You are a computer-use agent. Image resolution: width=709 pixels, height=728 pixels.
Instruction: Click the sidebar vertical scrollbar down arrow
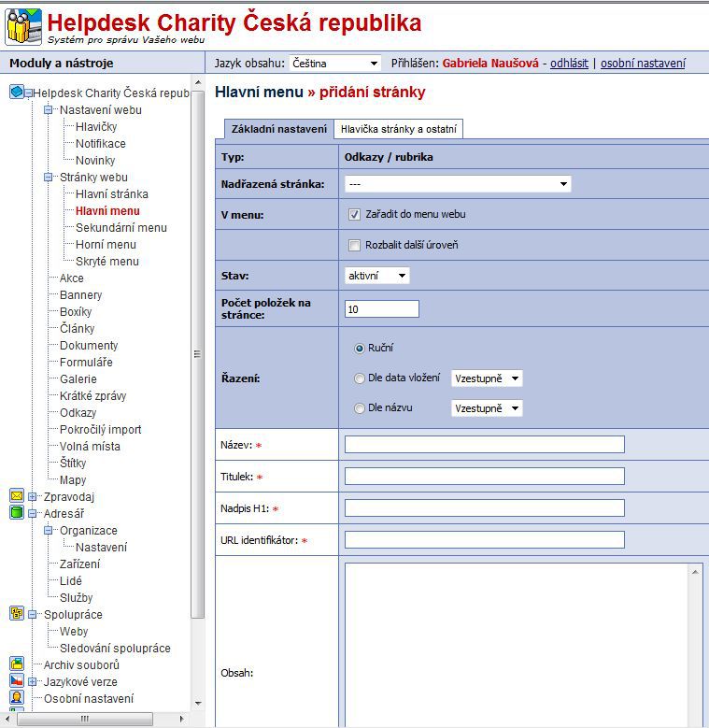(x=198, y=703)
